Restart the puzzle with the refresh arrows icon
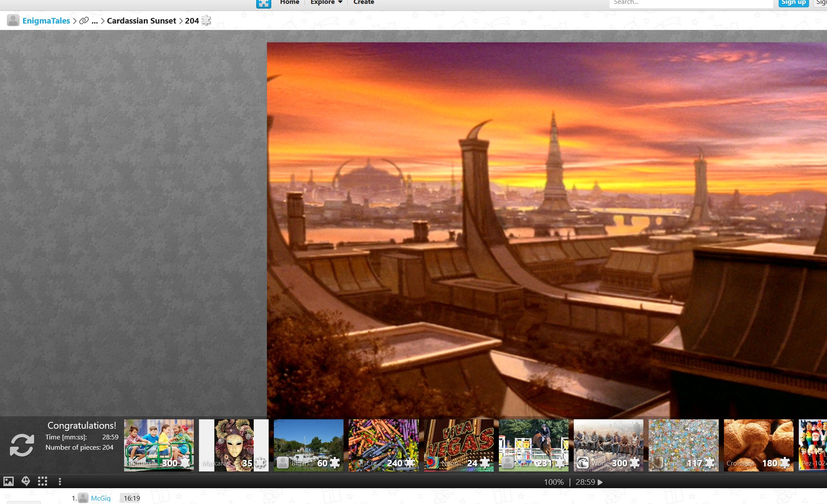The width and height of the screenshot is (827, 504). click(x=22, y=445)
